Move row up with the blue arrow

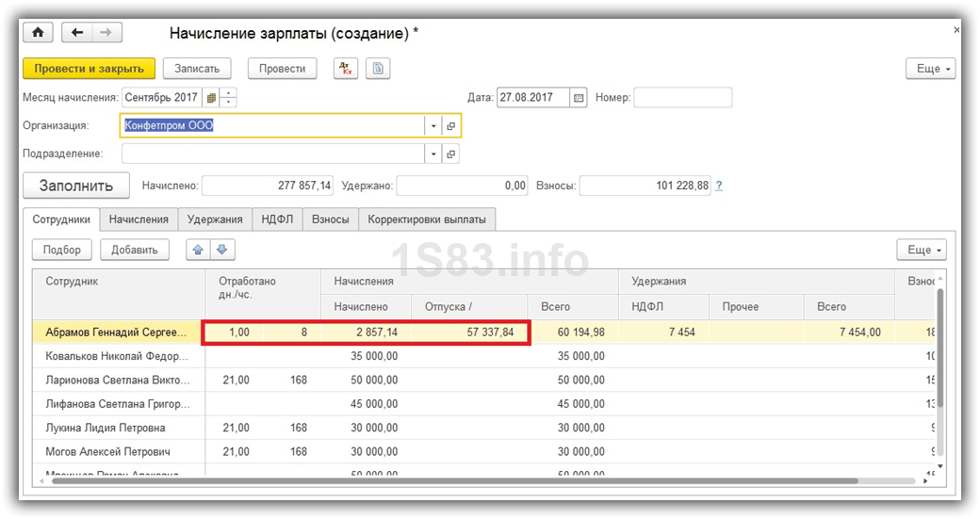pyautogui.click(x=198, y=250)
